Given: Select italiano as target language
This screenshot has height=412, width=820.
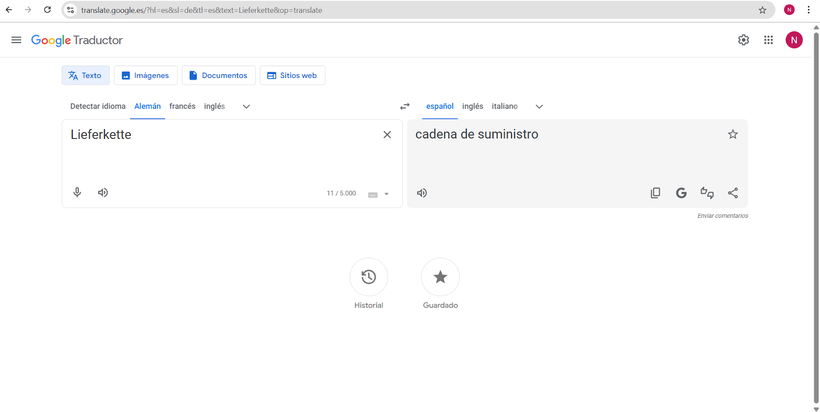Looking at the screenshot, I should 505,106.
